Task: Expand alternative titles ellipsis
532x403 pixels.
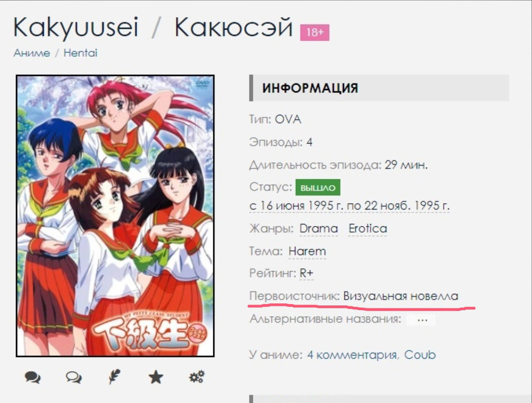Action: (x=421, y=320)
